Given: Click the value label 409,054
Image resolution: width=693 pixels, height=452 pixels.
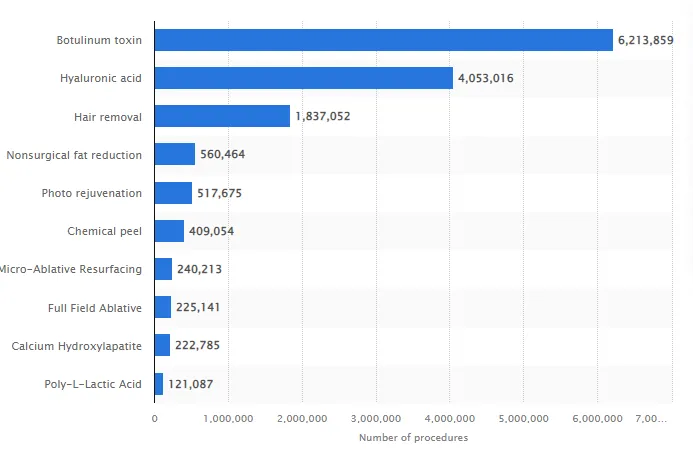Looking at the screenshot, I should point(211,232).
